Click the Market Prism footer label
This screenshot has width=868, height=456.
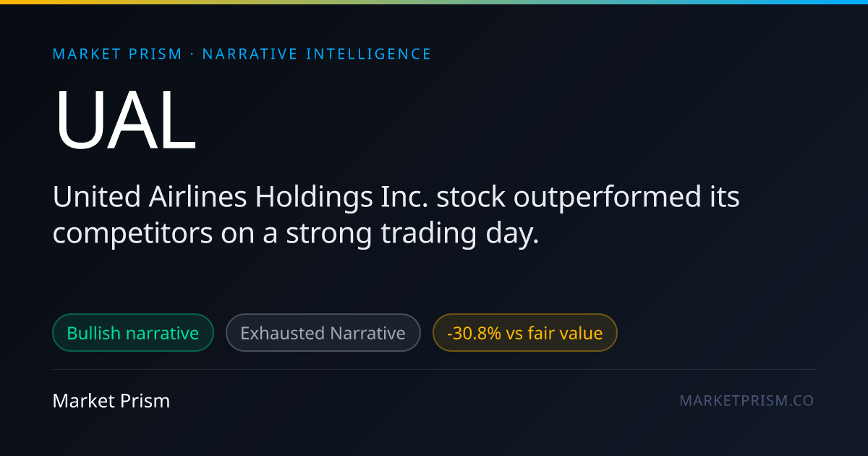pyautogui.click(x=111, y=401)
